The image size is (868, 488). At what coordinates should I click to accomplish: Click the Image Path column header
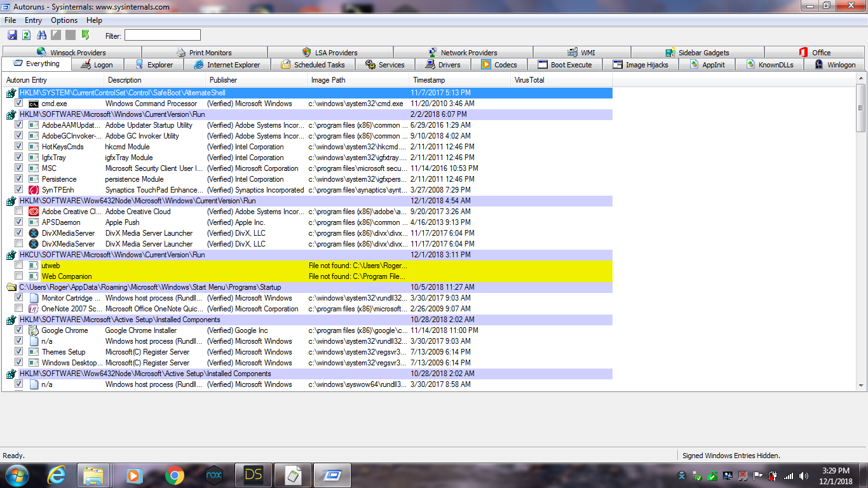[359, 80]
